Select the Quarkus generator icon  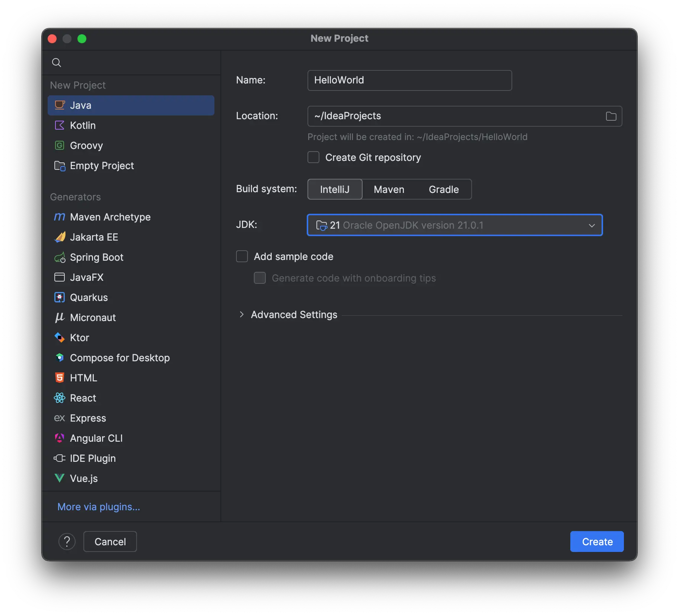[x=60, y=297]
